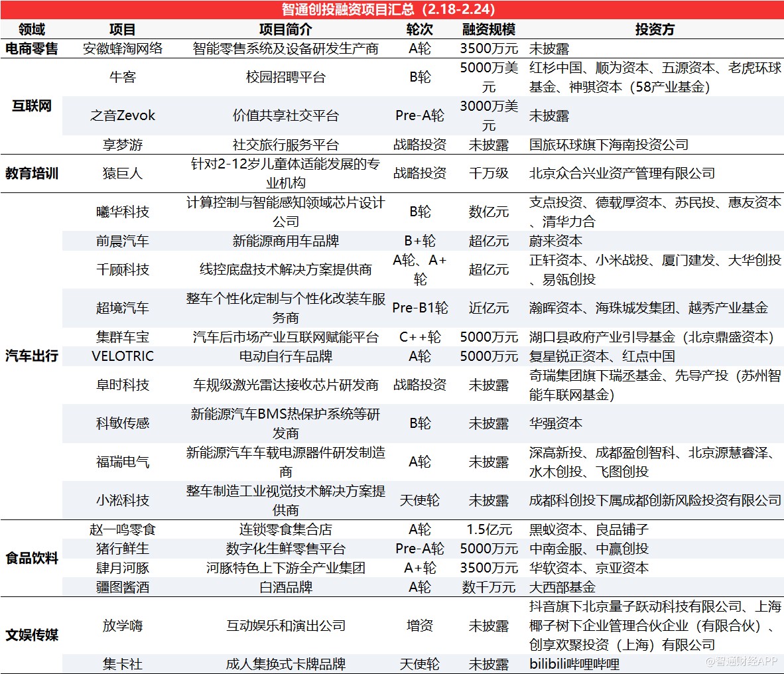The image size is (784, 674).
Task: Click round cell C++轮
Action: point(420,337)
